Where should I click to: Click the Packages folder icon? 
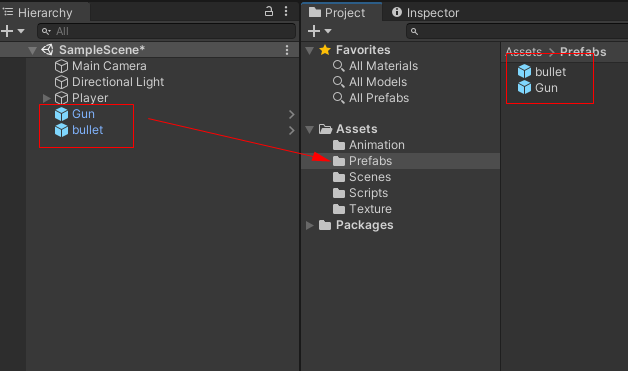pyautogui.click(x=325, y=225)
